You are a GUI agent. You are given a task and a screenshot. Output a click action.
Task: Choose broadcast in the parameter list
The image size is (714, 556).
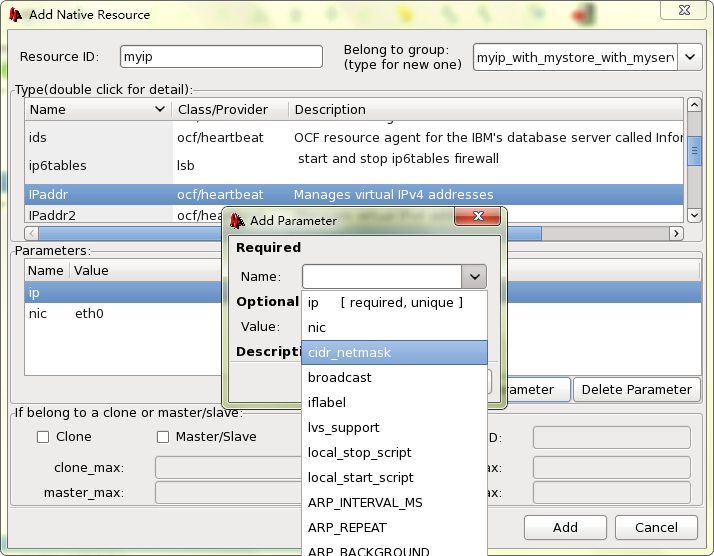click(x=339, y=378)
